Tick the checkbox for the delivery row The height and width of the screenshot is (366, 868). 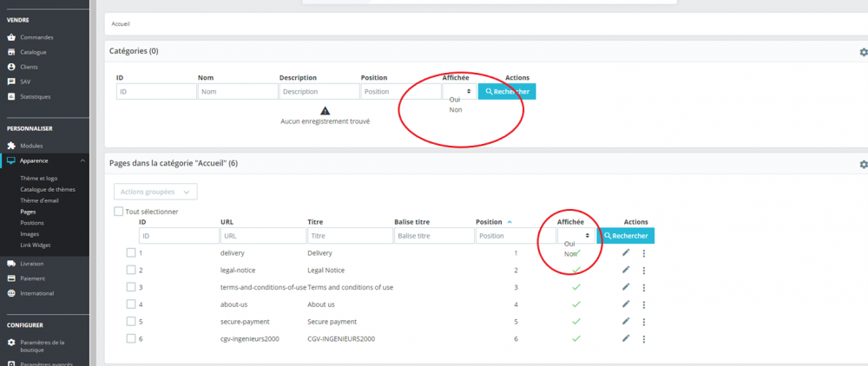(131, 252)
